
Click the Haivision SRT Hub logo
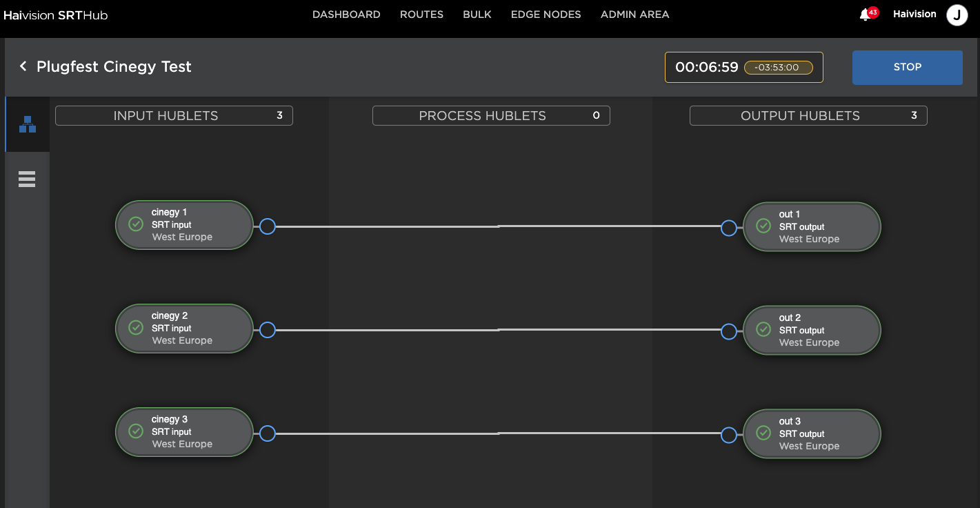(x=56, y=15)
